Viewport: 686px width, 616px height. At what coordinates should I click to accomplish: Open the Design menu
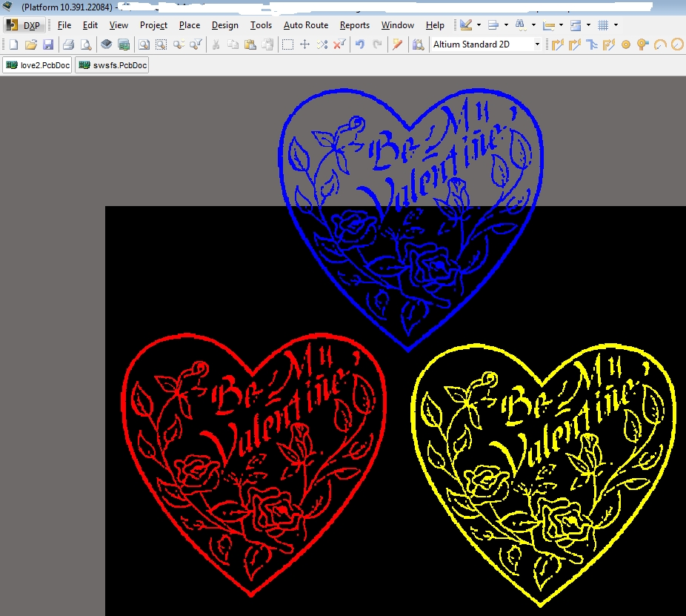(x=225, y=25)
